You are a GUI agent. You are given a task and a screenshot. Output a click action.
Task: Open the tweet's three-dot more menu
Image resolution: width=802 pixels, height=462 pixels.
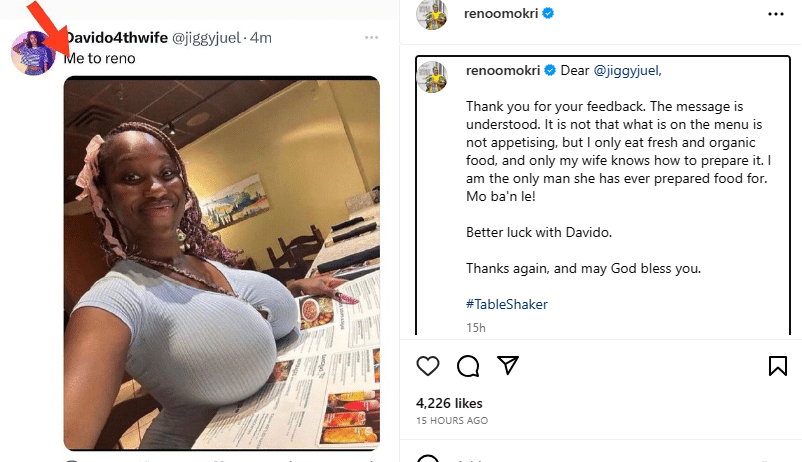coord(372,38)
